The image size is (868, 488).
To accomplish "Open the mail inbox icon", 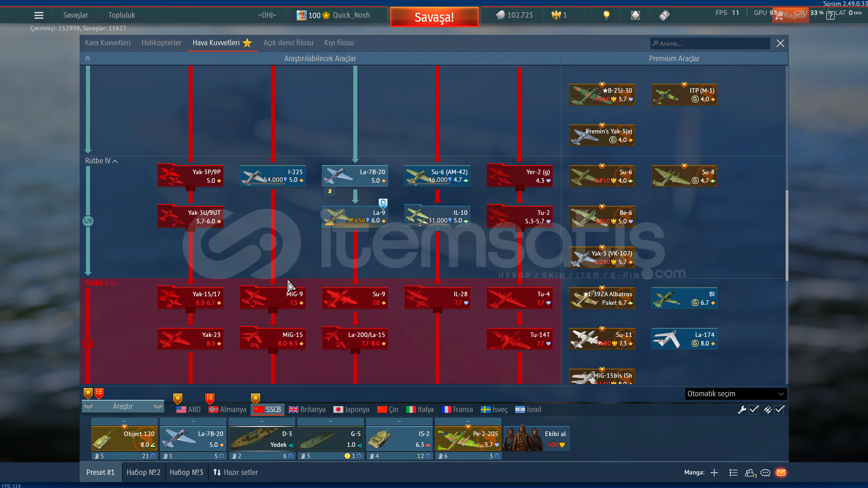I will (781, 473).
